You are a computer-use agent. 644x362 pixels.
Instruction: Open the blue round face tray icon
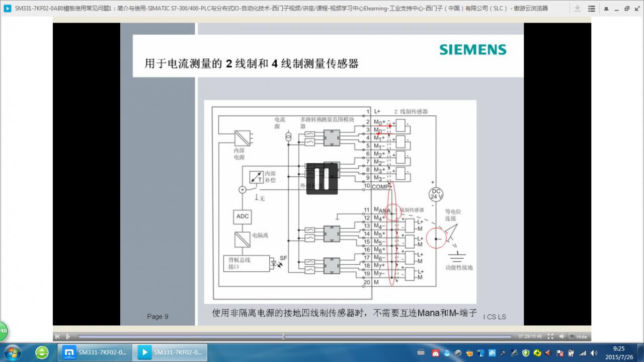(447, 353)
